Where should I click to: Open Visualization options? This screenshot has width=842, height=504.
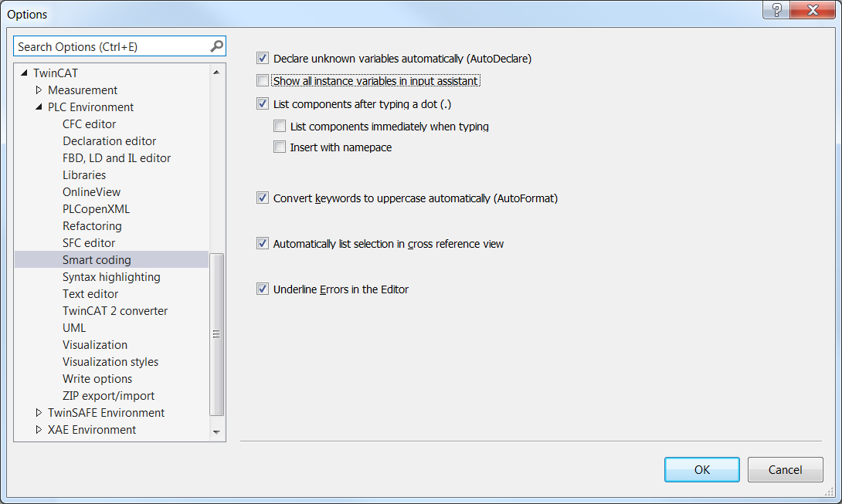click(x=95, y=345)
